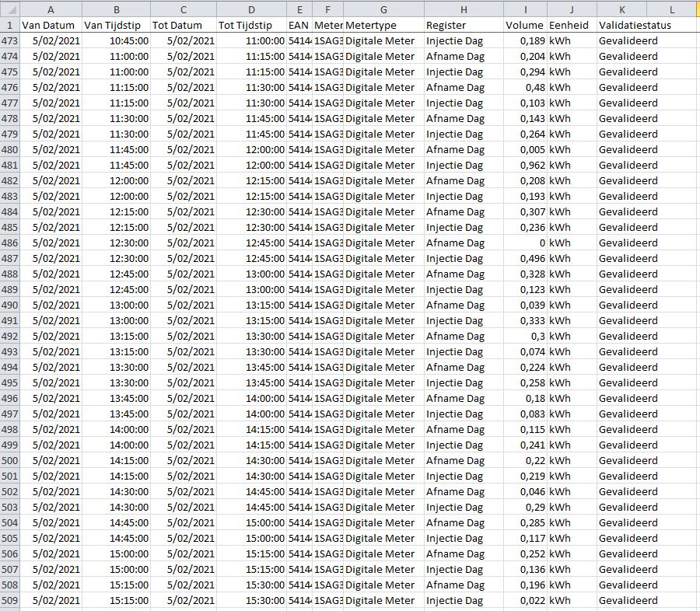Select column H header above Register

[464, 9]
